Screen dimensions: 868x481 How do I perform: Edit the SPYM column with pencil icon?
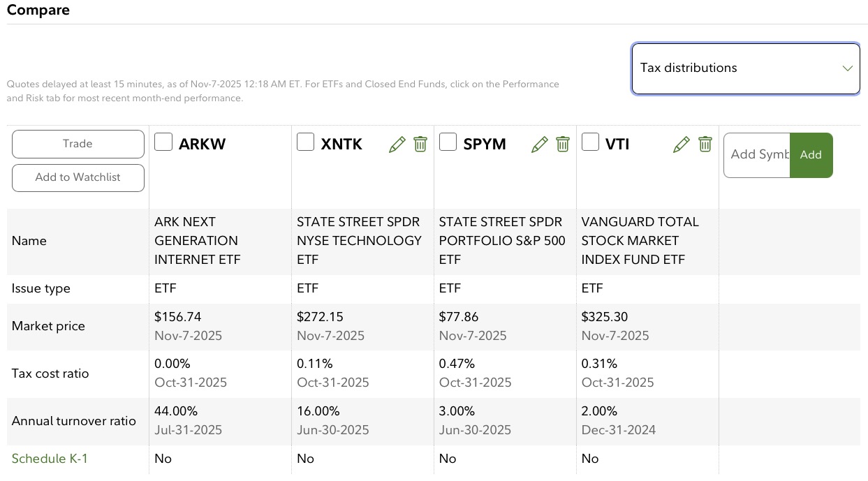point(539,145)
